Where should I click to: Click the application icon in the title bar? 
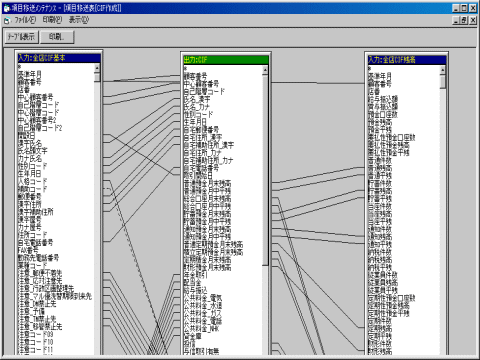7,8
